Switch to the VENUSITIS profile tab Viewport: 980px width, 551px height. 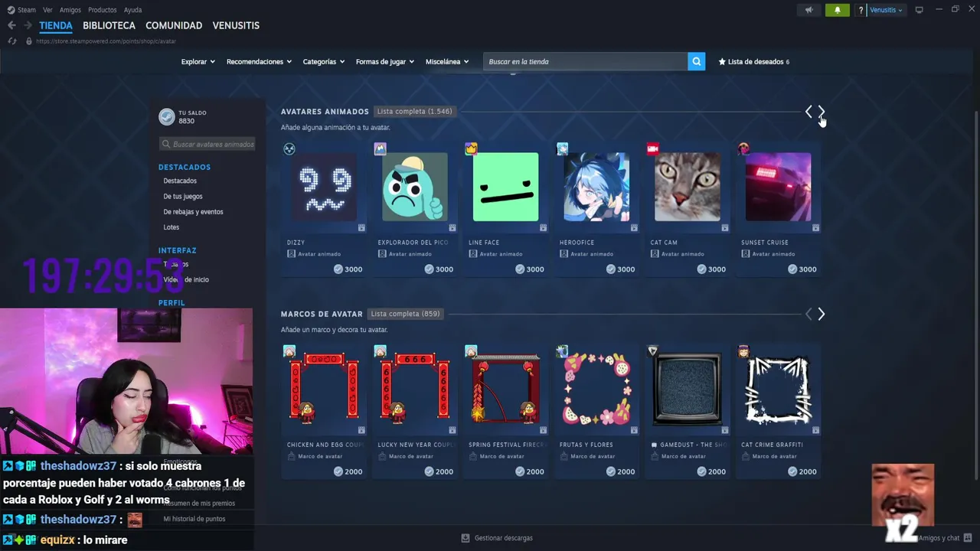click(x=236, y=25)
